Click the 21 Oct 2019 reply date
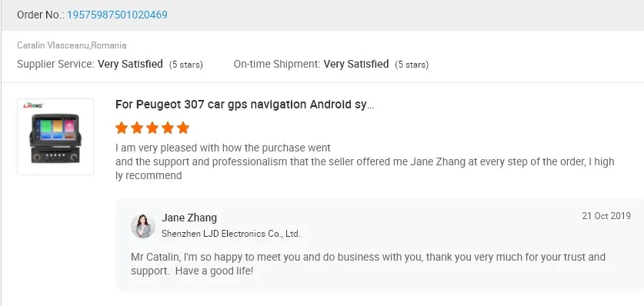This screenshot has width=644, height=306. (x=606, y=216)
